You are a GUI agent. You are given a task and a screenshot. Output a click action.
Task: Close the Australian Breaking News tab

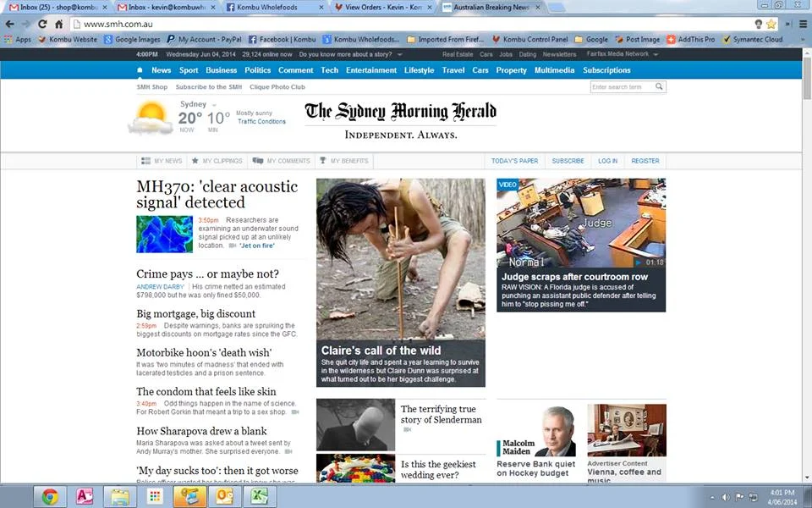click(x=538, y=8)
